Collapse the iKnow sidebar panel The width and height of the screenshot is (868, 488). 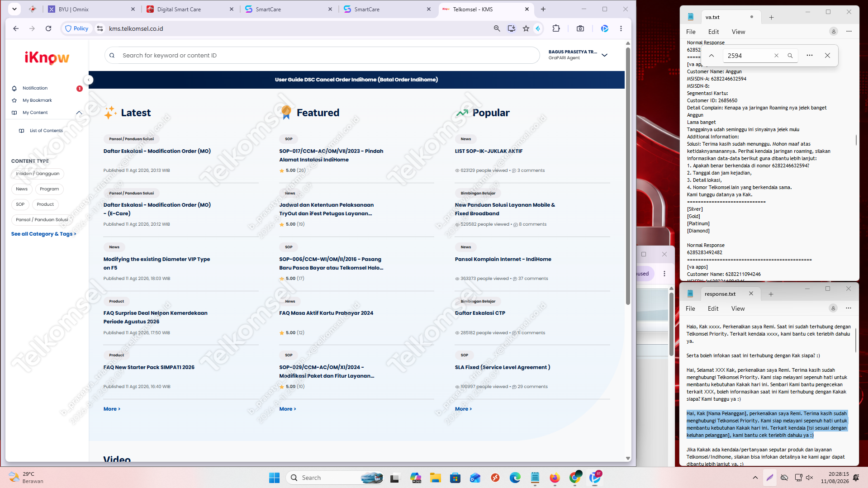[89, 80]
